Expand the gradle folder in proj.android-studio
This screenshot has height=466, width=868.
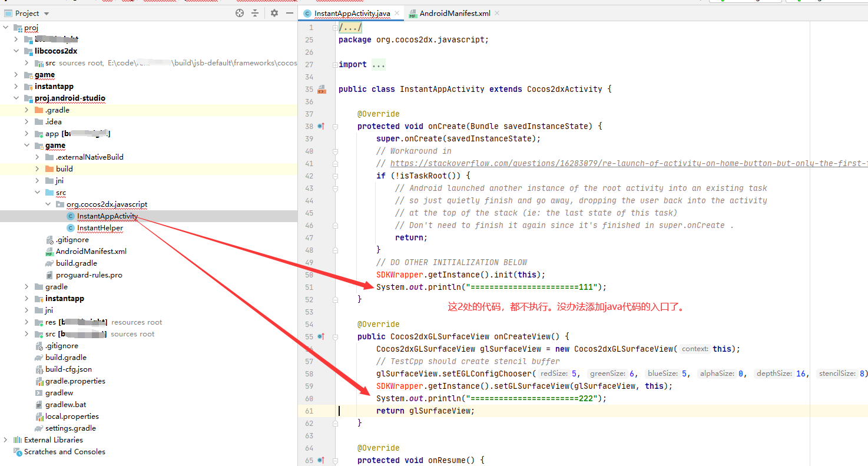(x=27, y=287)
